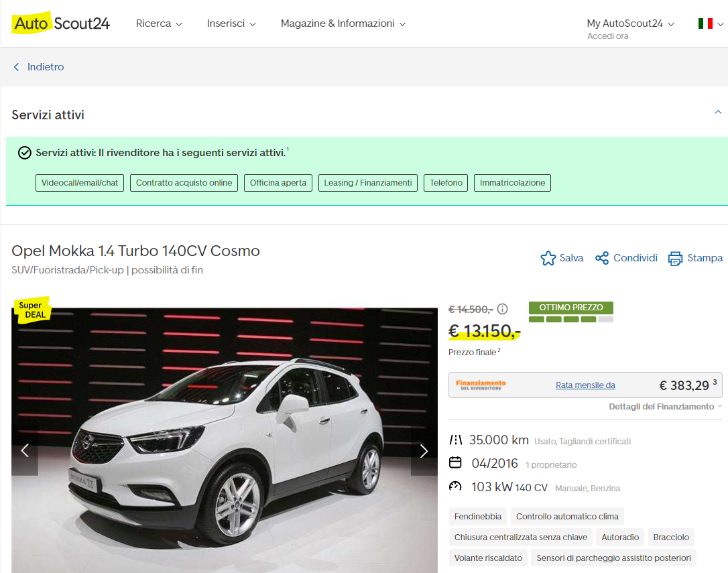
Task: Click the Italian flag language icon
Action: point(705,23)
